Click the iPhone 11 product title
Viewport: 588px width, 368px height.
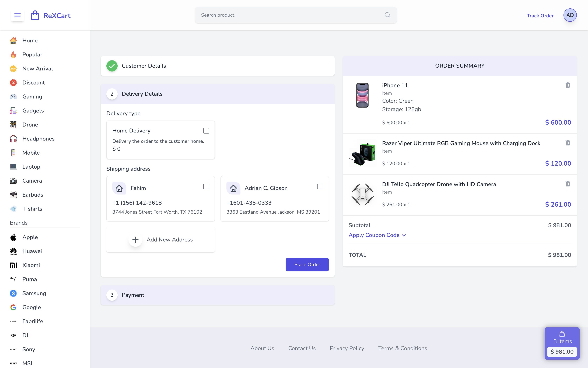point(395,86)
